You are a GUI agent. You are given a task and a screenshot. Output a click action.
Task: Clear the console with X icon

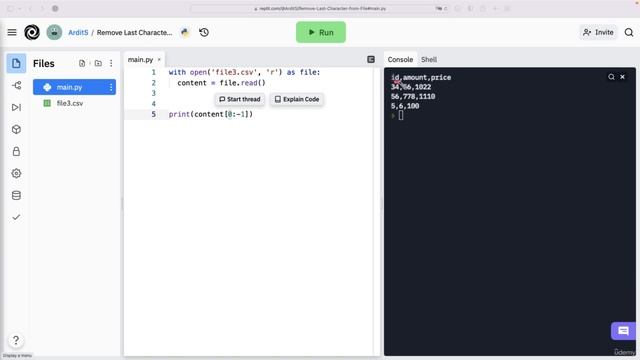pos(622,77)
